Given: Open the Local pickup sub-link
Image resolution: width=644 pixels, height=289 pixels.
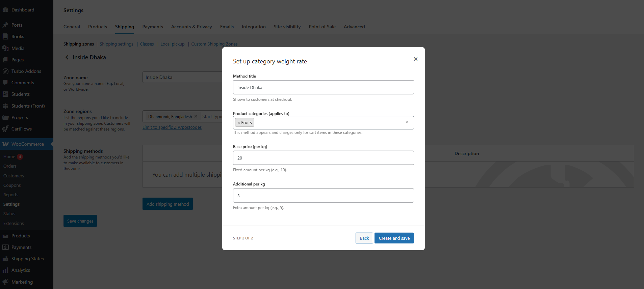Looking at the screenshot, I should [x=173, y=44].
